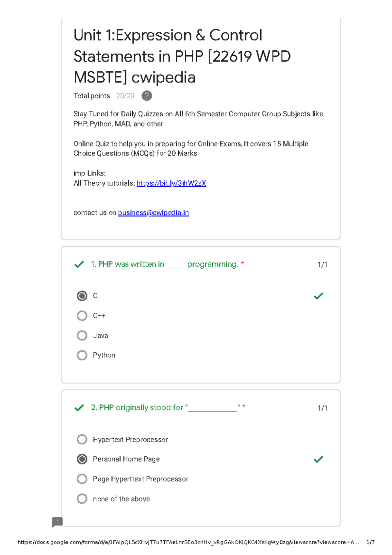This screenshot has width=392, height=555.
Task: Select the C radio option
Action: tap(82, 296)
